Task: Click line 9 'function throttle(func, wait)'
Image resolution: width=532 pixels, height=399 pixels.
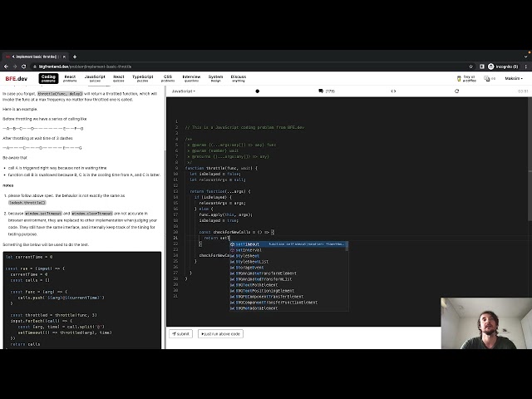Action: pyautogui.click(x=221, y=168)
